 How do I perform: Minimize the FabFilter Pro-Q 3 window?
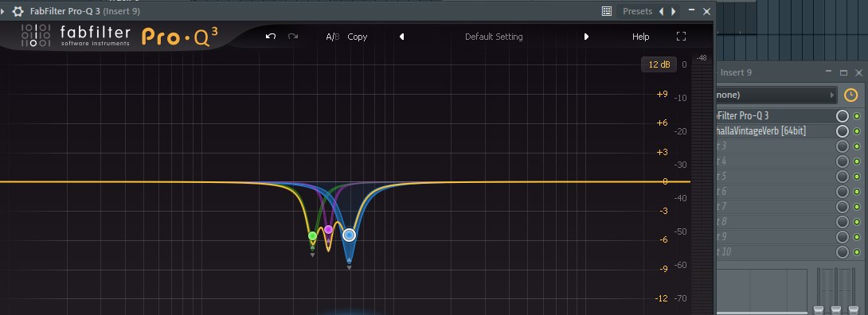691,11
